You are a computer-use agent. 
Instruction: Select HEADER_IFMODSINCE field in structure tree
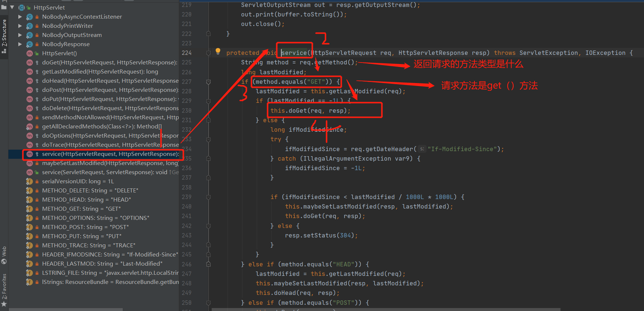click(110, 255)
